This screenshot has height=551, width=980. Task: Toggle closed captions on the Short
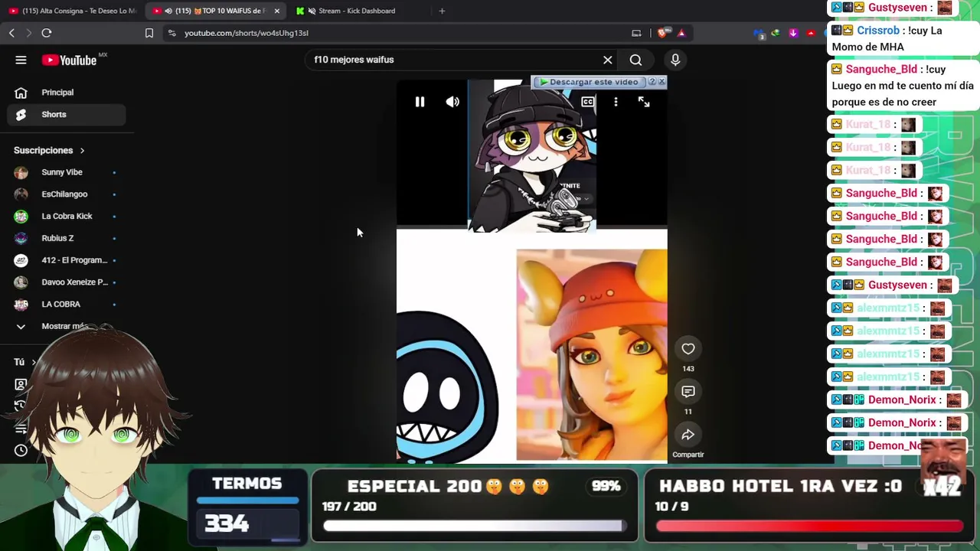(x=587, y=102)
